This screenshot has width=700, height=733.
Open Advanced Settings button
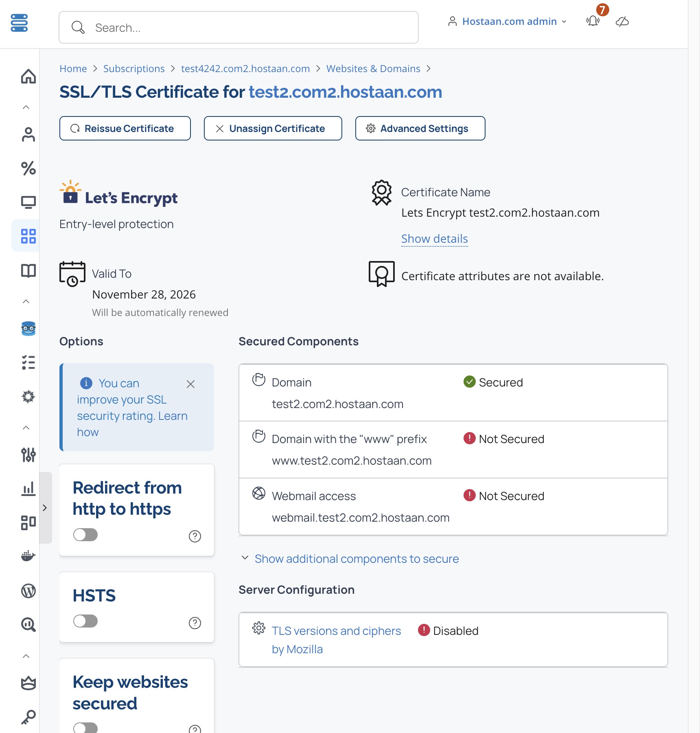[x=420, y=128]
